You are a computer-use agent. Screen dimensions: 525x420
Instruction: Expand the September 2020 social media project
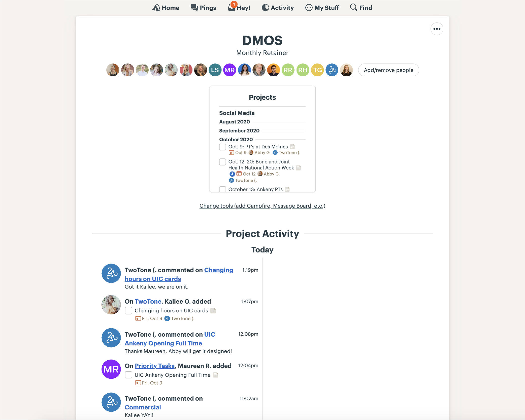tap(239, 131)
